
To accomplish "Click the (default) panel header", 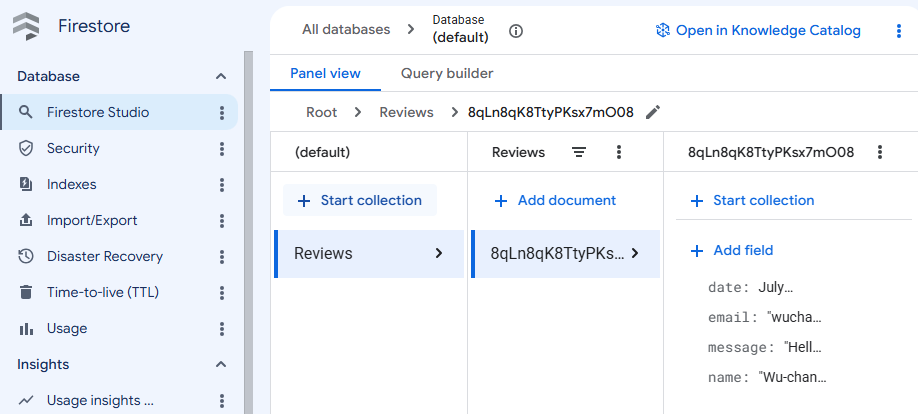I will (x=322, y=153).
